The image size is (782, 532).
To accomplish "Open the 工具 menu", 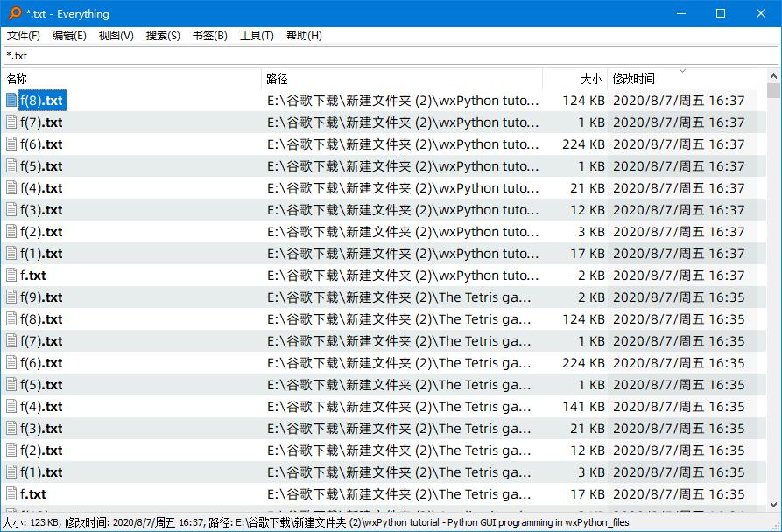I will coord(257,35).
